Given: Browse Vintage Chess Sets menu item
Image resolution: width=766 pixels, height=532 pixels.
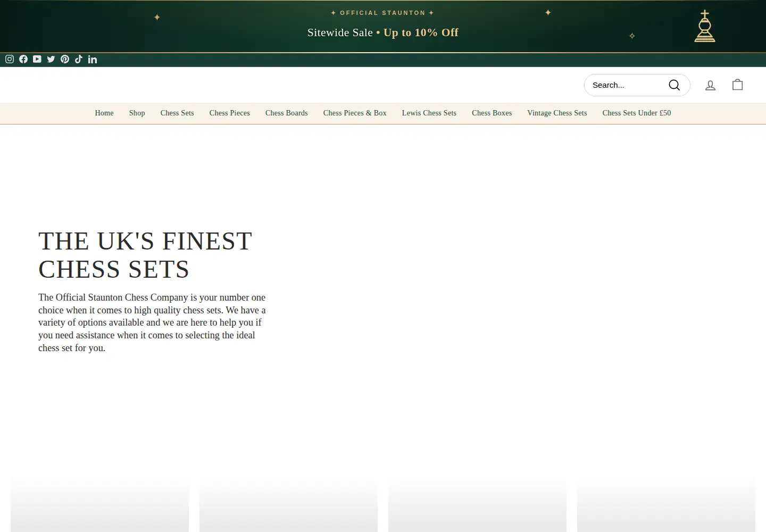Looking at the screenshot, I should click(x=557, y=113).
